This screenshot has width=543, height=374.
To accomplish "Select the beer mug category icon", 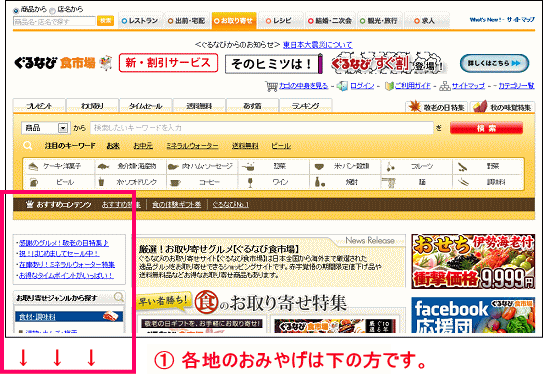I will point(34,182).
